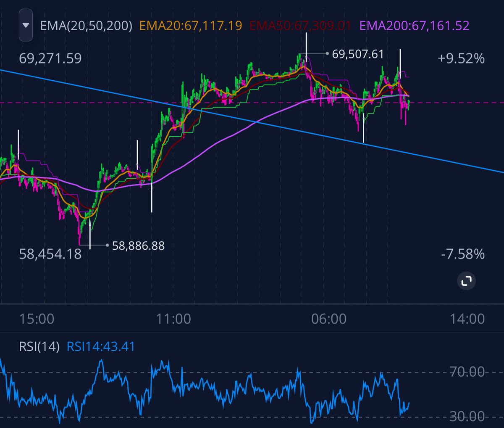
Task: Select the 14:00 time axis label
Action: 467,319
